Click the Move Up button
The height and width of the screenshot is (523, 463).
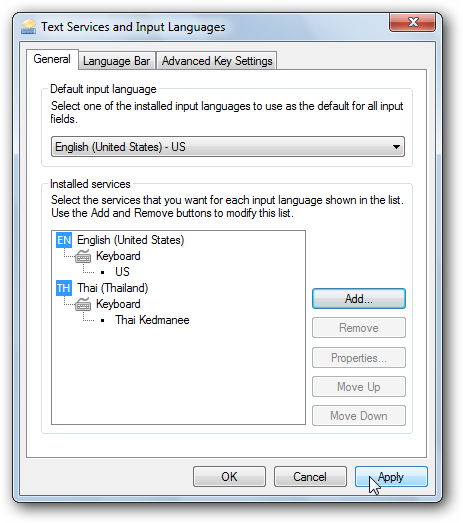click(359, 387)
